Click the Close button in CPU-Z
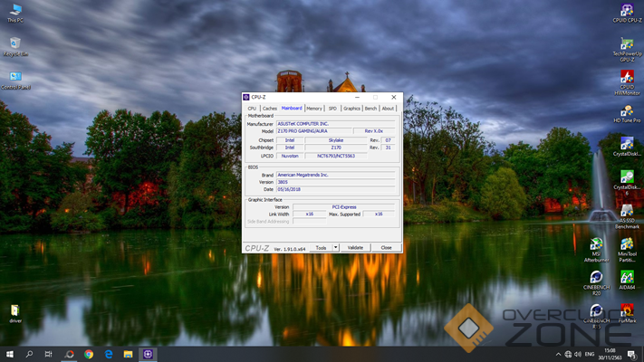 (x=386, y=247)
